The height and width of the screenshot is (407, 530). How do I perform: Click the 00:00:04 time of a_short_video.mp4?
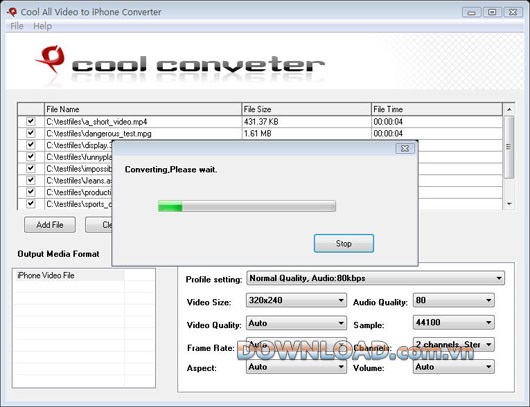[x=388, y=121]
